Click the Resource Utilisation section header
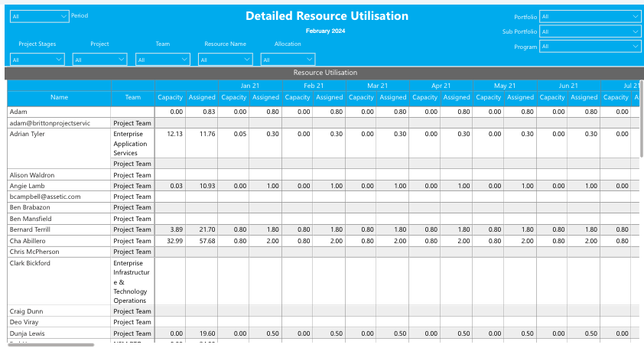Screen dimensions: 644x348 click(x=324, y=73)
